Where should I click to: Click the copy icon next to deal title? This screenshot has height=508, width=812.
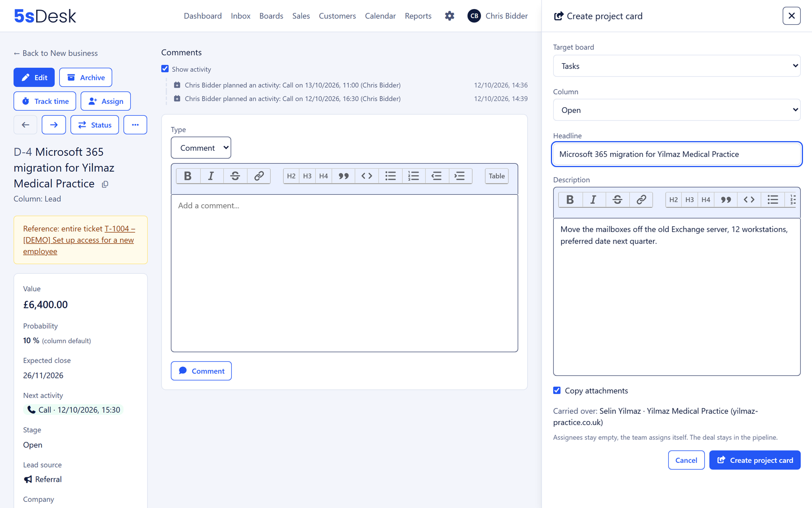tap(105, 185)
